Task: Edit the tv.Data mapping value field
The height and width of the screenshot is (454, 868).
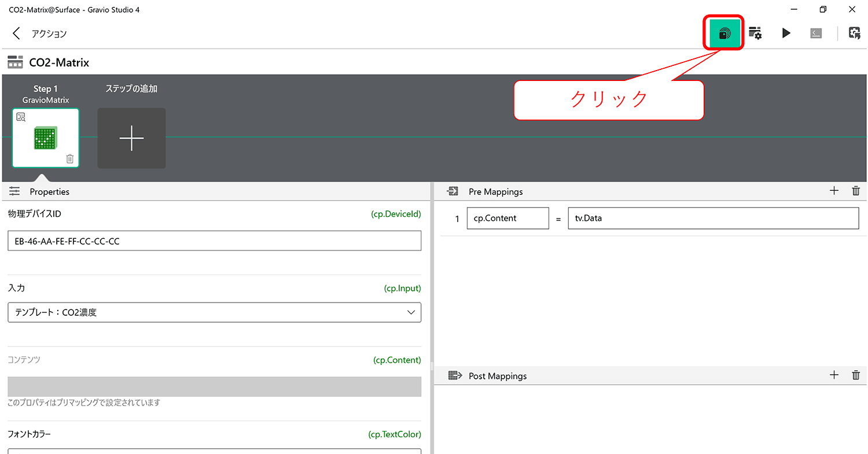Action: (x=713, y=219)
